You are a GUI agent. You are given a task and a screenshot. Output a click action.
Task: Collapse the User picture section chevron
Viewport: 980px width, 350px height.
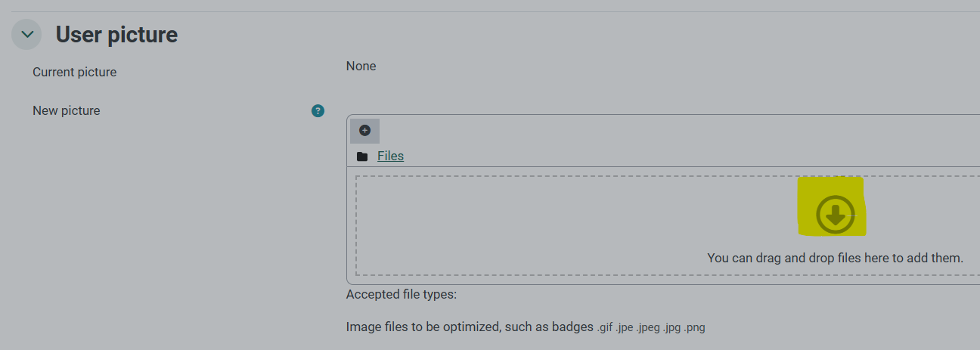click(x=26, y=35)
